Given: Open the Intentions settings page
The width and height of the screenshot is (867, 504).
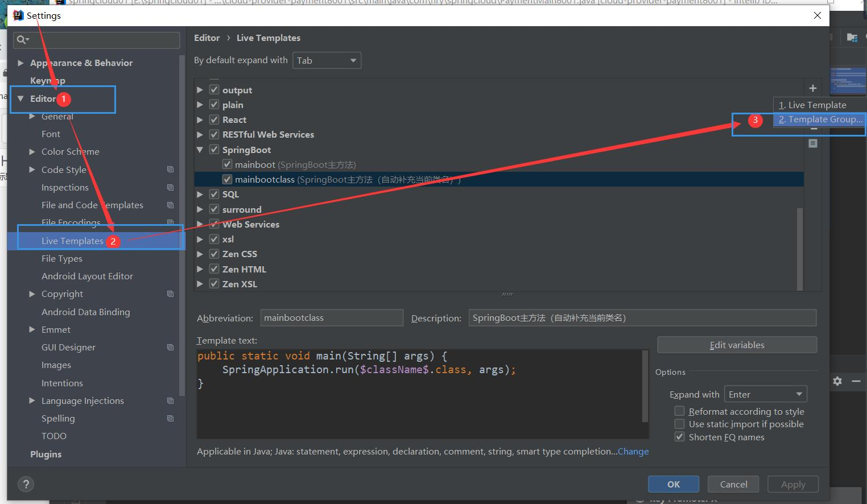Looking at the screenshot, I should 62,383.
